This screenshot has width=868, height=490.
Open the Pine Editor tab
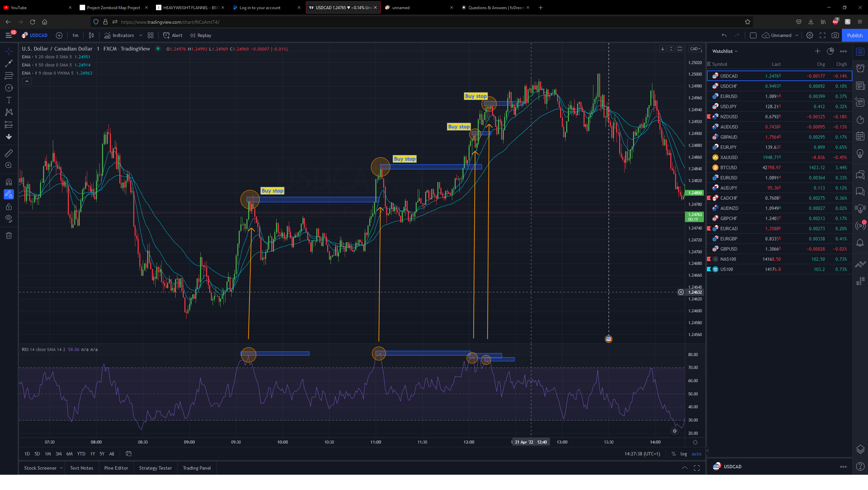pos(116,468)
